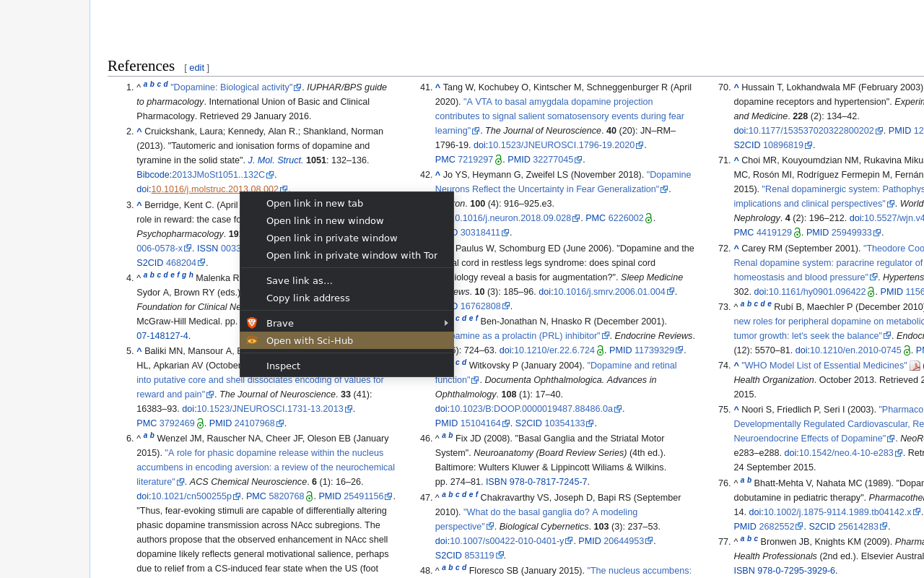Expand the Brave submenu
This screenshot has height=578, width=924.
(346, 323)
